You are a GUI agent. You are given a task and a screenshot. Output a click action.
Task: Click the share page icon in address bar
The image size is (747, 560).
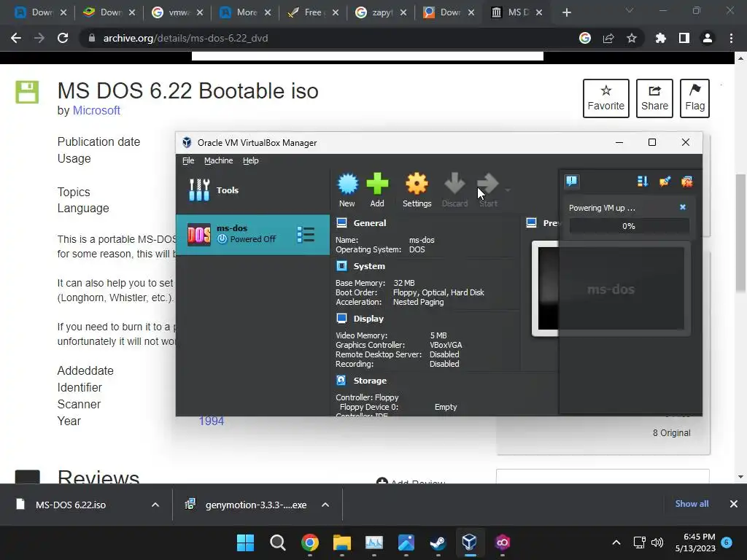[608, 38]
